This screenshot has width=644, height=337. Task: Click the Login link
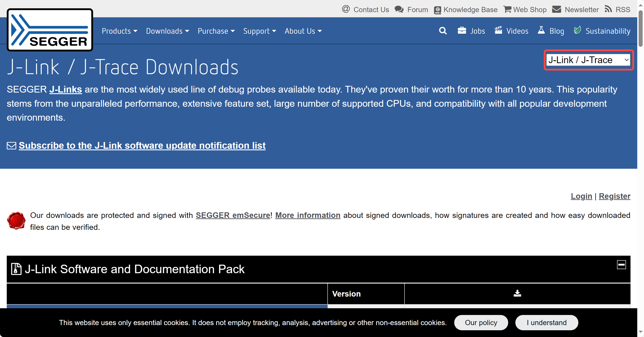pos(581,196)
